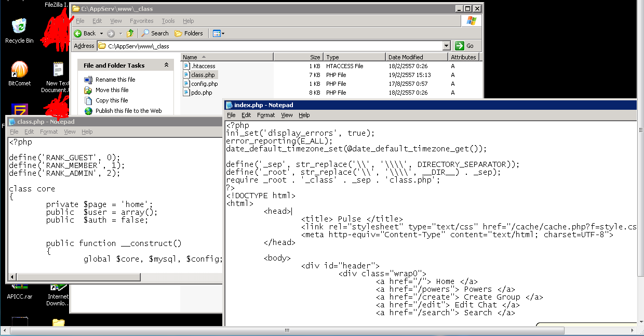Click the Views icon in Explorer toolbar
The image size is (644, 336).
216,33
